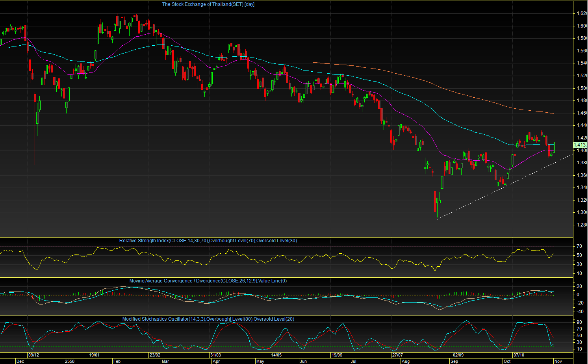The image size is (588, 364).
Task: Click the May month label
Action: (260, 361)
